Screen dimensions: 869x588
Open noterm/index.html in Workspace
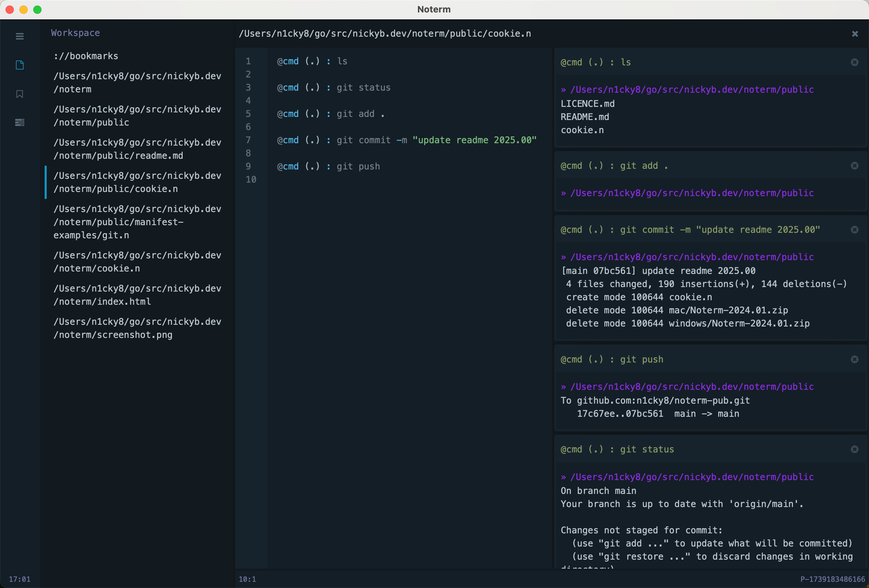[137, 295]
